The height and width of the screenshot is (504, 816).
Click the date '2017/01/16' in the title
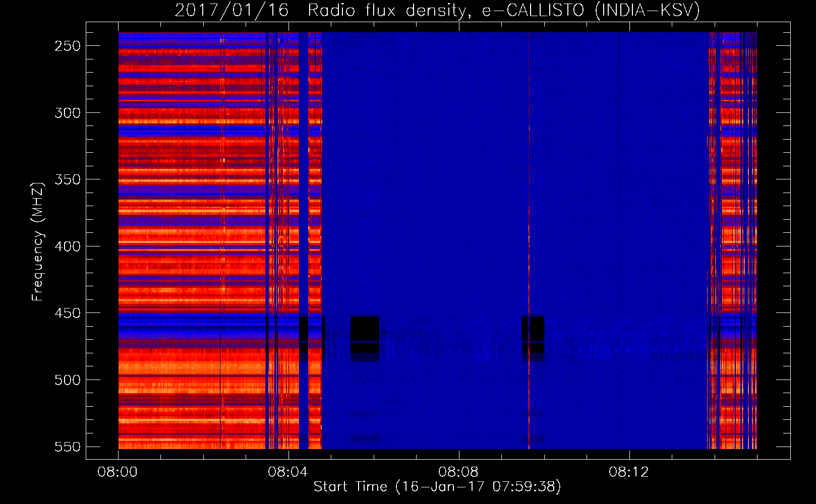[231, 11]
